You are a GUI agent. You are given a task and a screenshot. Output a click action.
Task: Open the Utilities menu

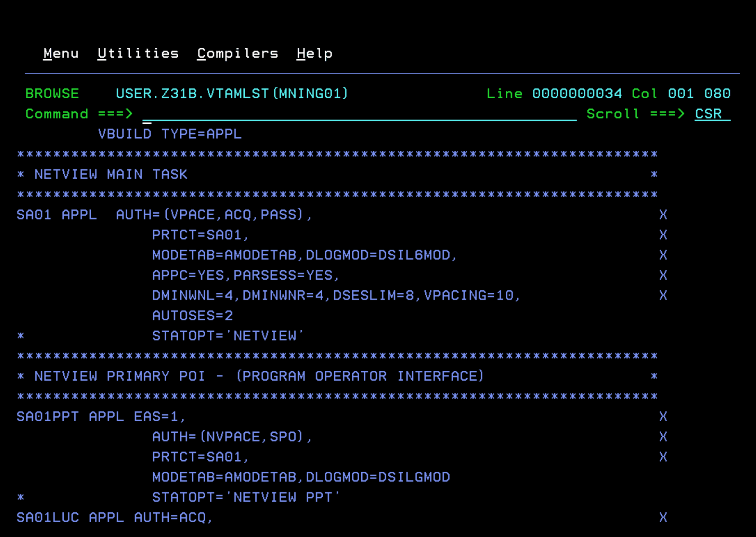(x=138, y=53)
